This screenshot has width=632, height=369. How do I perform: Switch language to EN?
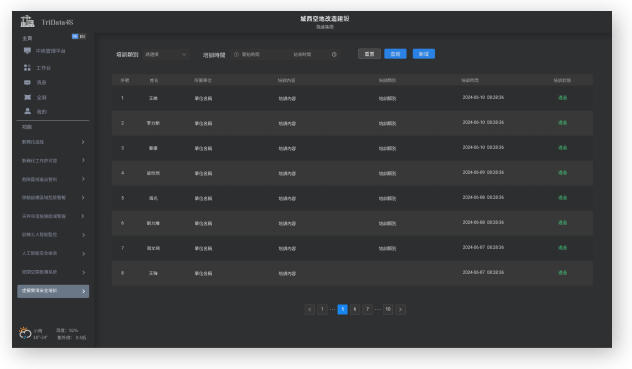(x=82, y=37)
